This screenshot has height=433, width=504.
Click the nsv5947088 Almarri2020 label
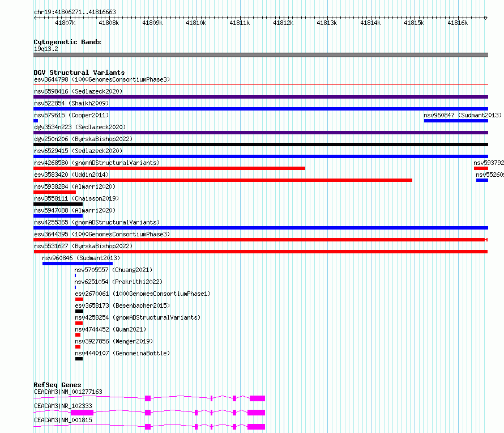point(75,210)
